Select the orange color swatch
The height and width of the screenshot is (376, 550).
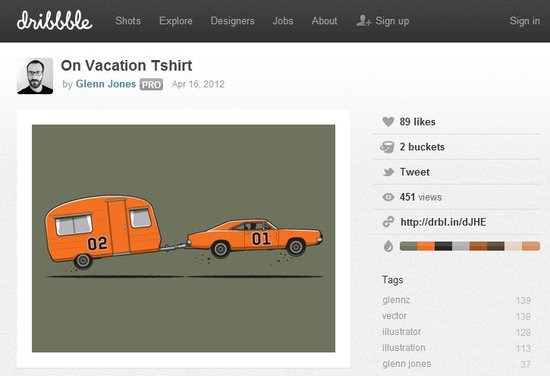426,246
